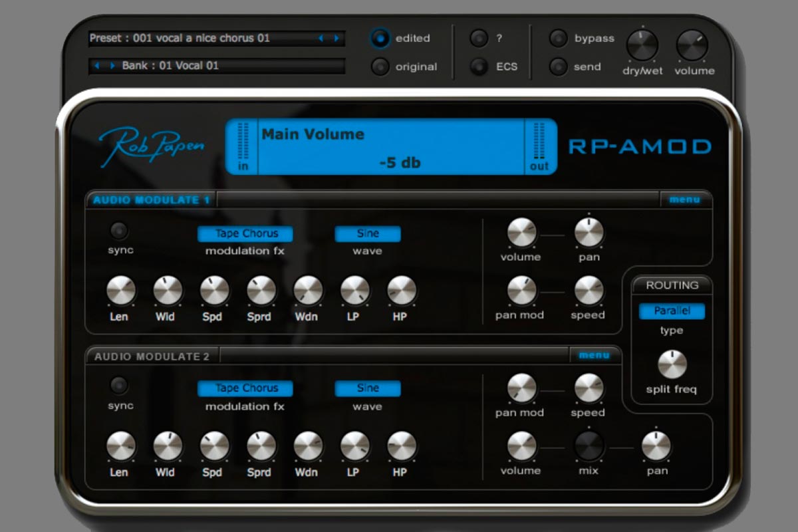Screen dimensions: 798x532
Task: Click the speed knob in Modulate 1
Action: pyautogui.click(x=589, y=291)
